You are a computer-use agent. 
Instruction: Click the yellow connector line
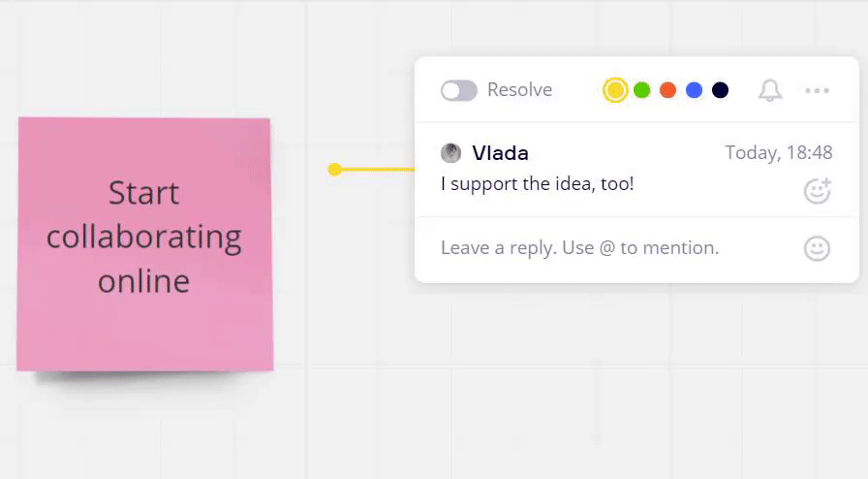[x=378, y=170]
